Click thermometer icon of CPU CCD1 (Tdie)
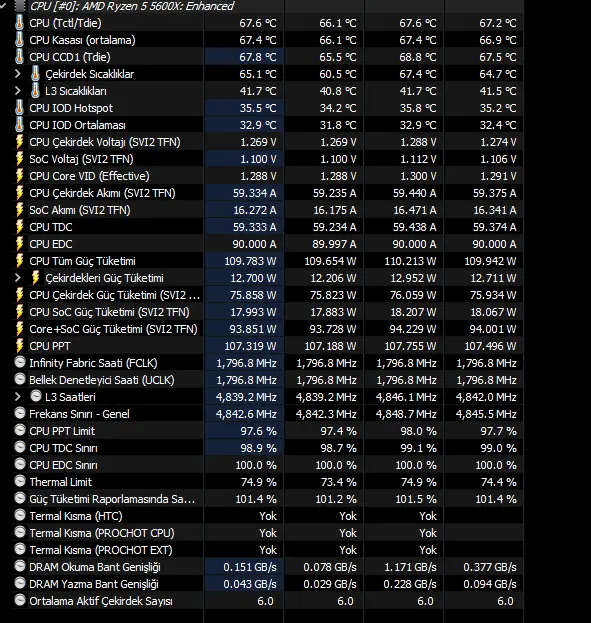591x623 pixels. [x=19, y=57]
